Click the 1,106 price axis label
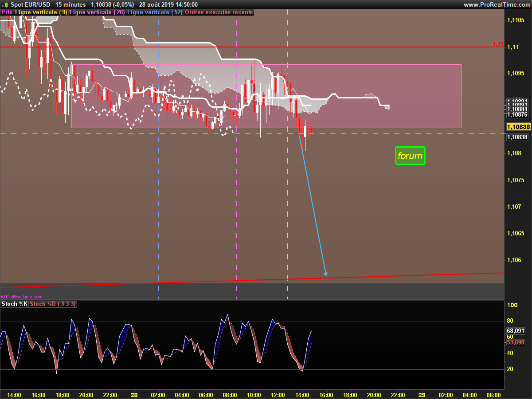 514,260
